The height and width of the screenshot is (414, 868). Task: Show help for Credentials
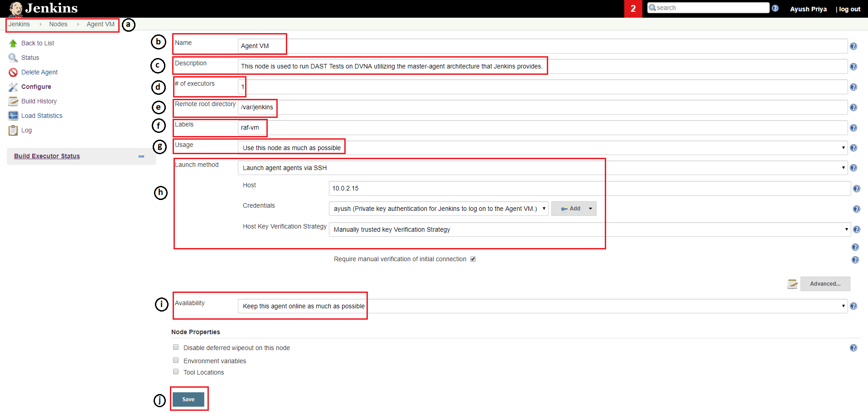click(857, 209)
